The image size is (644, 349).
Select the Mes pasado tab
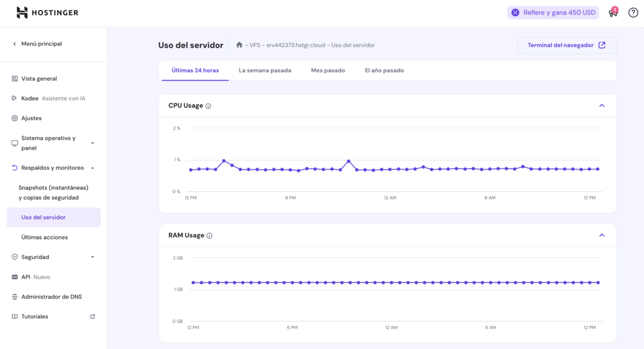click(328, 70)
